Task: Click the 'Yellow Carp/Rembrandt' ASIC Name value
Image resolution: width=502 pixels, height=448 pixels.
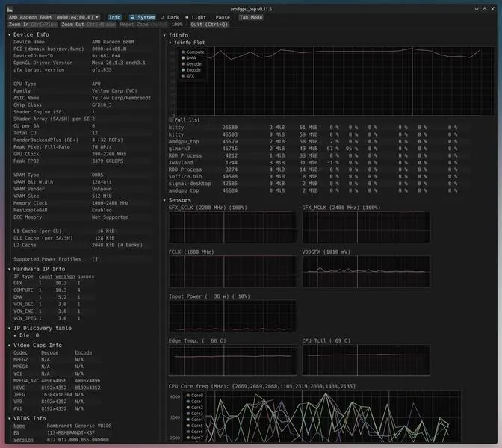Action: coord(121,98)
